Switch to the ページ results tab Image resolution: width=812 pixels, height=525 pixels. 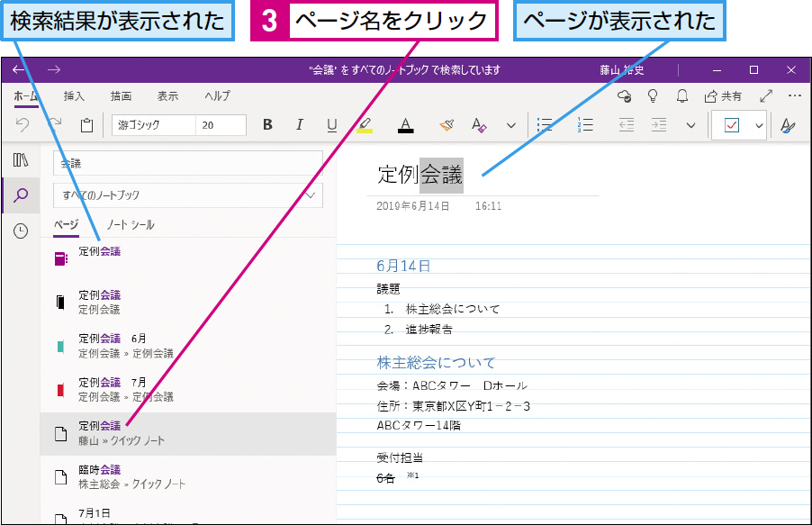(67, 225)
